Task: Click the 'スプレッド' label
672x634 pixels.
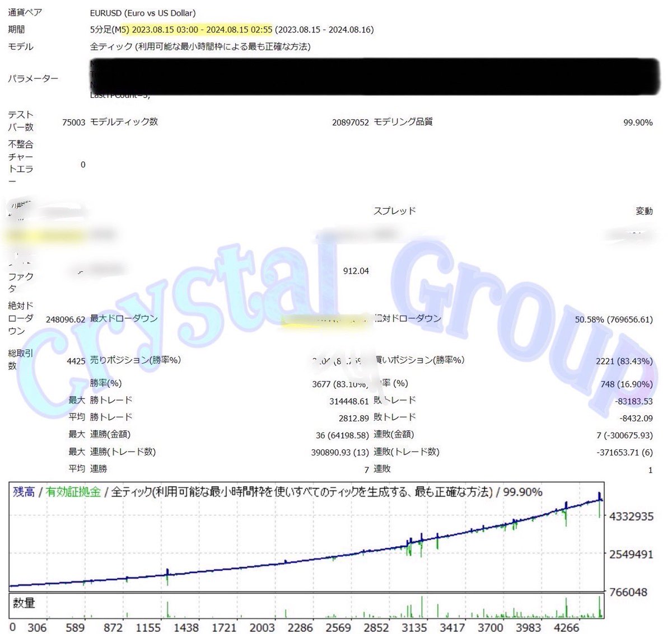Action: 395,211
